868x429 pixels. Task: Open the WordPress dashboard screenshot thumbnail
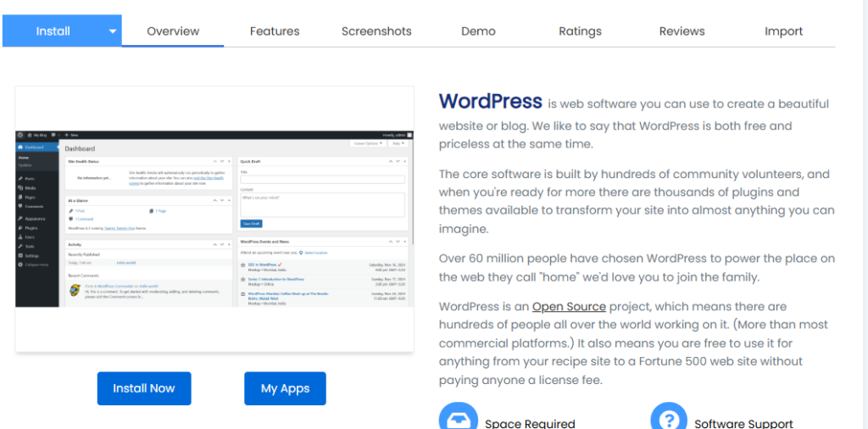pyautogui.click(x=214, y=219)
